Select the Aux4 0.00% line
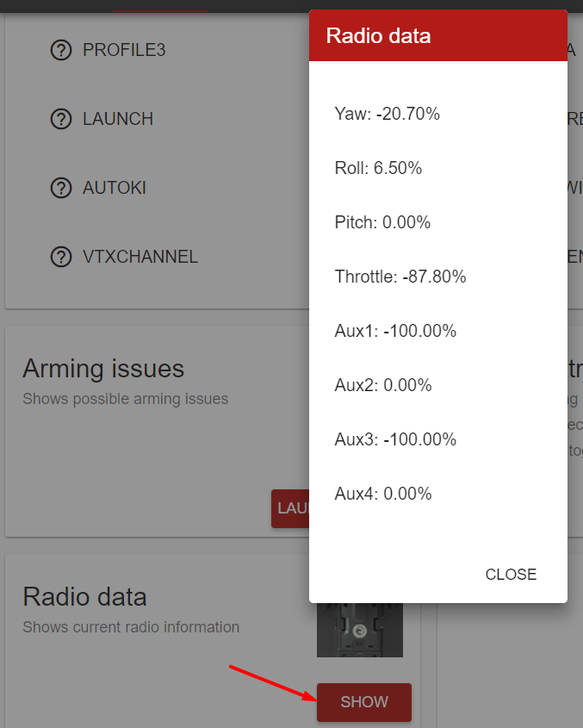 pos(383,494)
